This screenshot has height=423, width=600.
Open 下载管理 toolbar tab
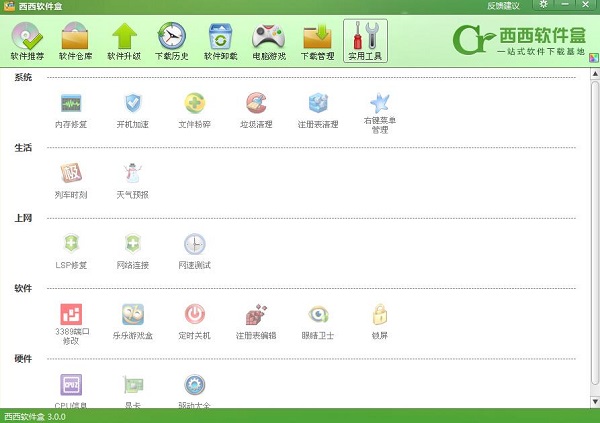[x=318, y=41]
